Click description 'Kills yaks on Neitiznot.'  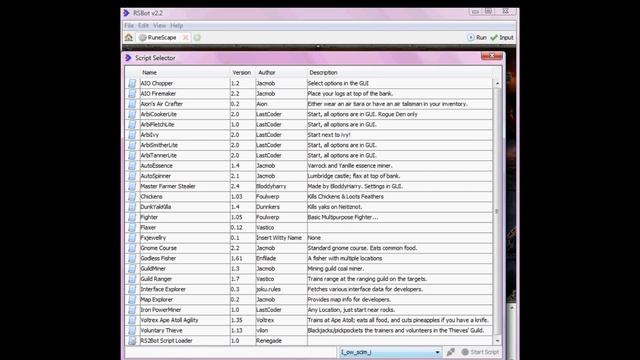[335, 207]
